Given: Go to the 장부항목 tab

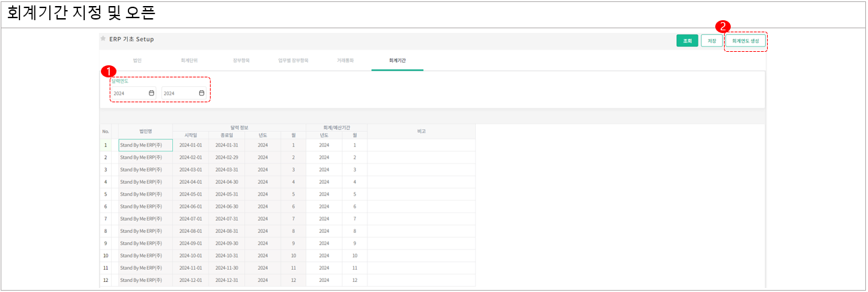Looking at the screenshot, I should pos(241,61).
